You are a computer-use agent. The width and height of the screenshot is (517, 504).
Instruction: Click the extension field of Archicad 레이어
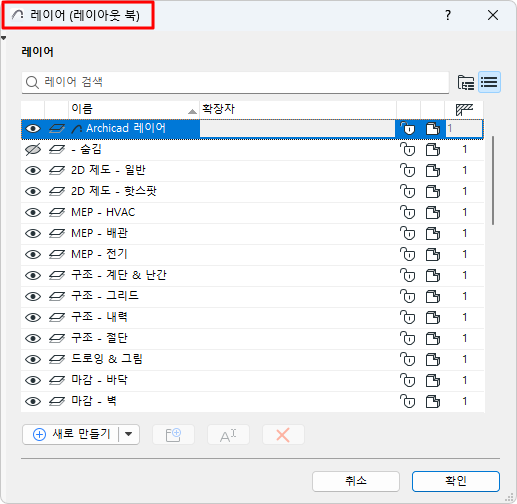point(297,128)
